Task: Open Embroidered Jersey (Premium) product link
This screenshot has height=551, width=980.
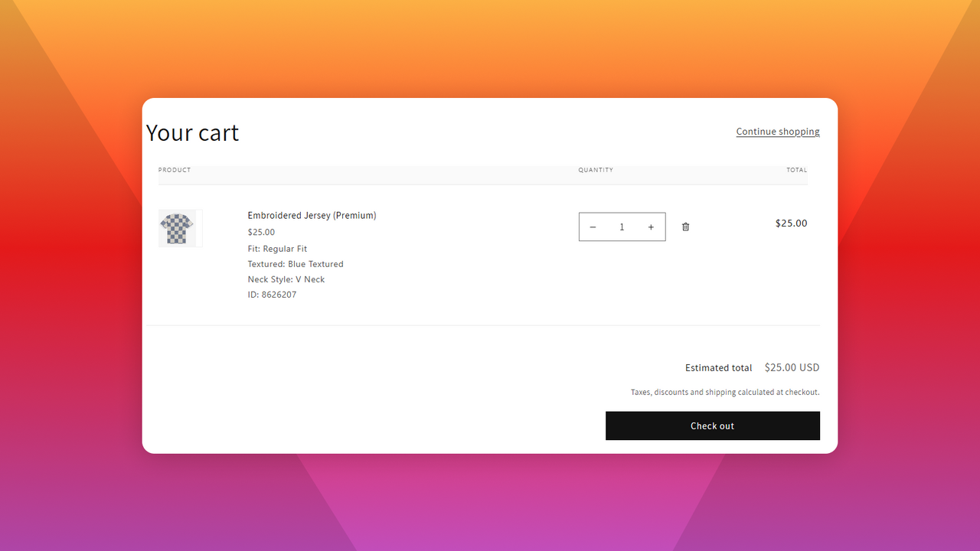Action: tap(312, 216)
